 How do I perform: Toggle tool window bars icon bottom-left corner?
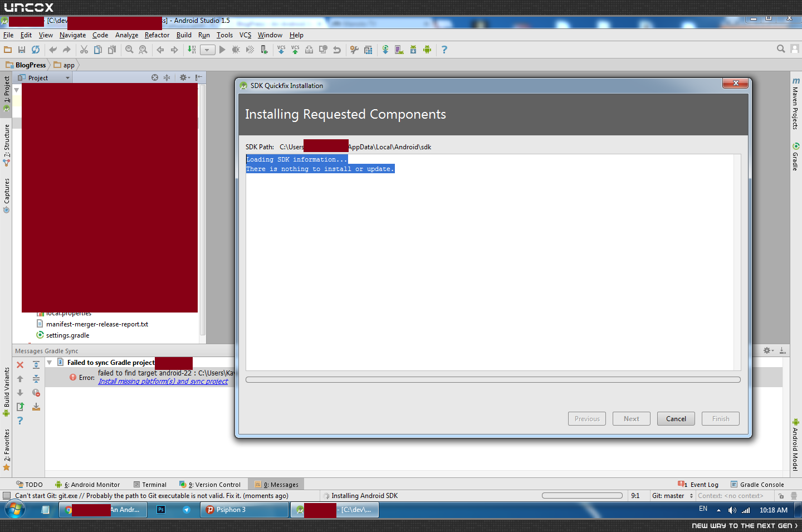tap(6, 495)
